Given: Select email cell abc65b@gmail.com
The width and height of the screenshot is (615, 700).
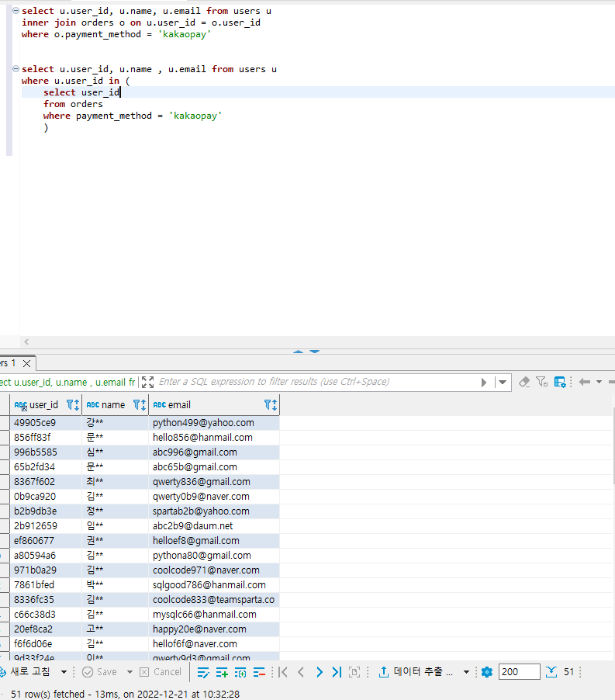Looking at the screenshot, I should point(214,467).
